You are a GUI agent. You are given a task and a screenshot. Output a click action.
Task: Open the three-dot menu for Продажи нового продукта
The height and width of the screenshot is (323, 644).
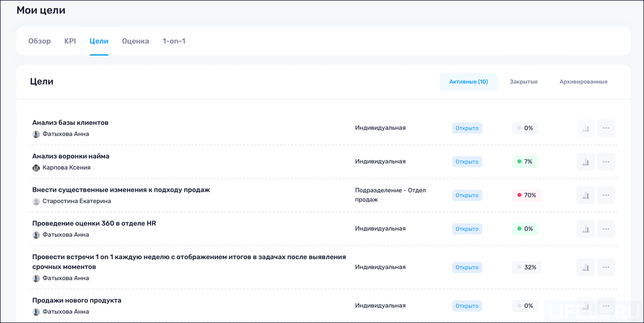(606, 306)
